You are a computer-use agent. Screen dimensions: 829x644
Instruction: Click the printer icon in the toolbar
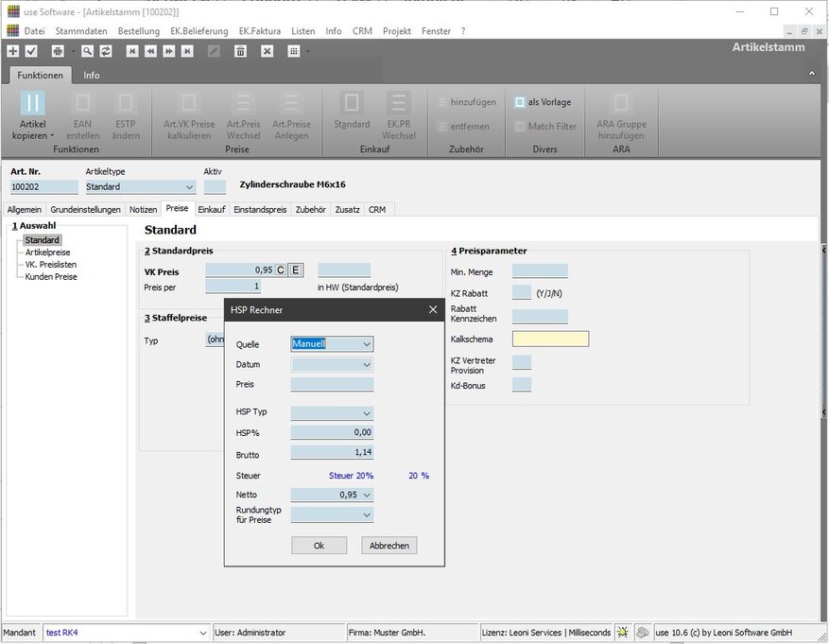point(57,51)
